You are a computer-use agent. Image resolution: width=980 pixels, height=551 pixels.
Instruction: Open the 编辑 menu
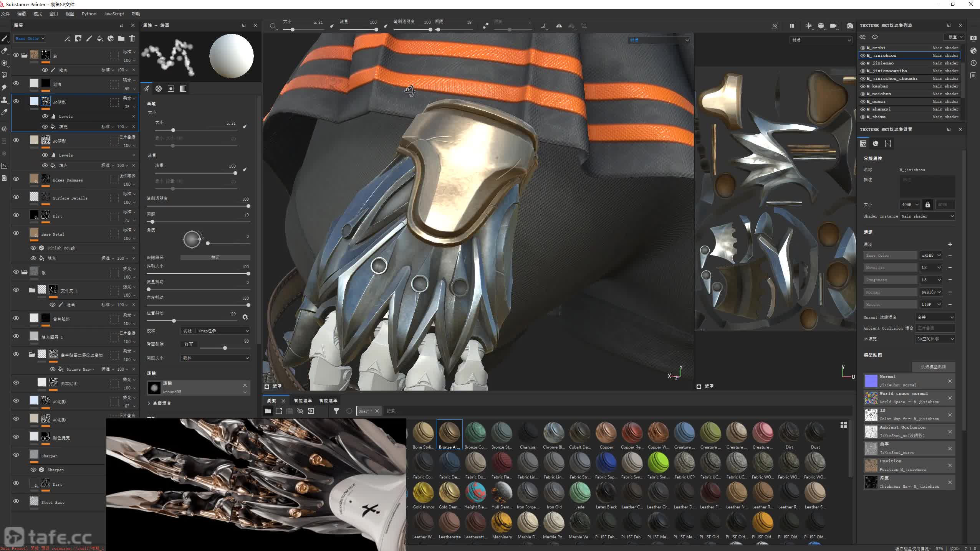[22, 14]
